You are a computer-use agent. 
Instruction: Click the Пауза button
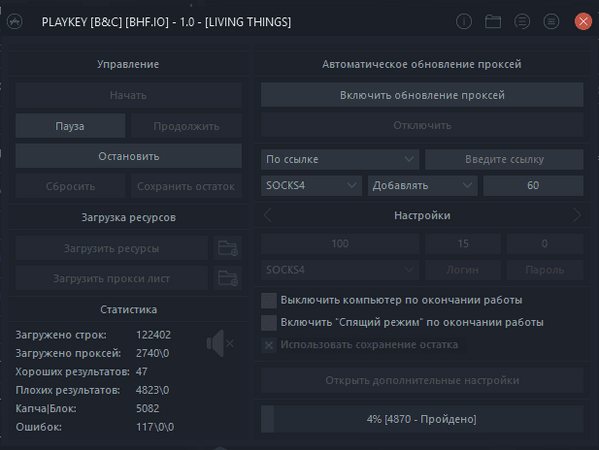[70, 126]
